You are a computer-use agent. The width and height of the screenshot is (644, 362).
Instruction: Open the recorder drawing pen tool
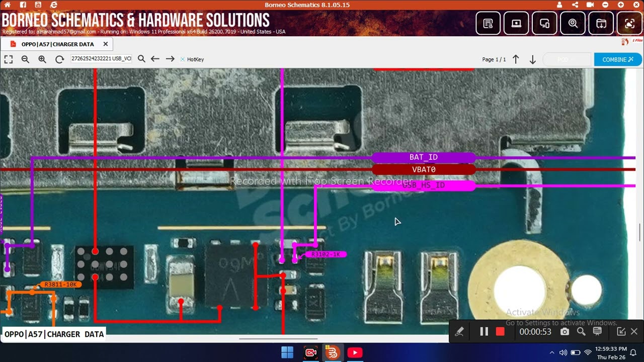(459, 331)
